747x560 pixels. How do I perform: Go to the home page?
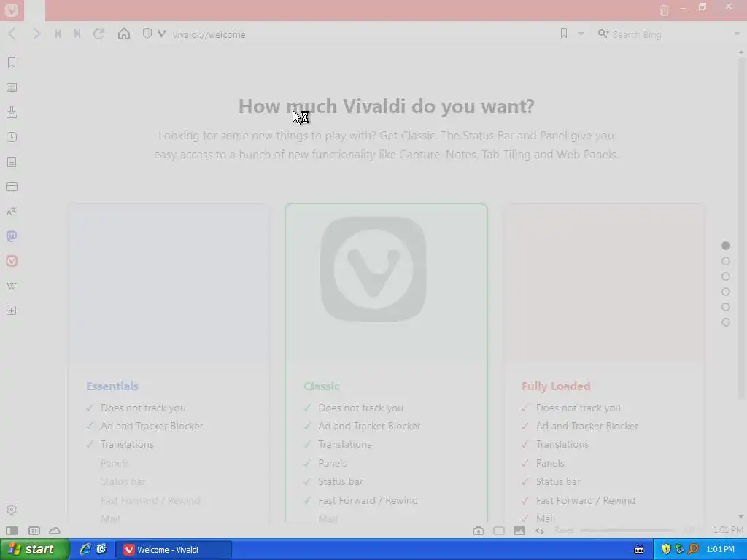pos(124,34)
